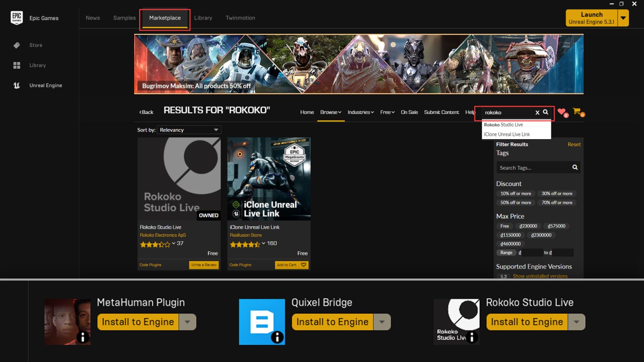
Task: Open the Submit Content menu item
Action: point(441,112)
